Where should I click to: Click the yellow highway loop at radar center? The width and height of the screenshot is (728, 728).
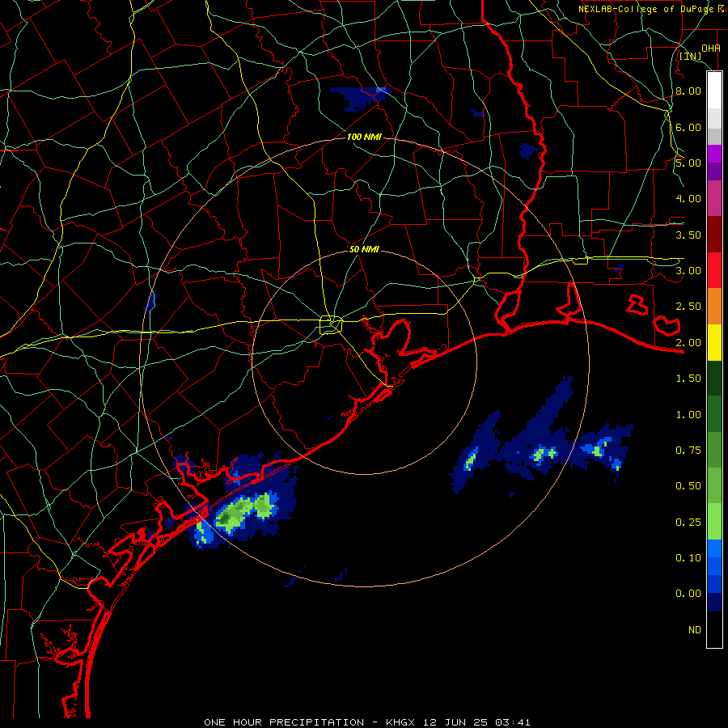(331, 324)
